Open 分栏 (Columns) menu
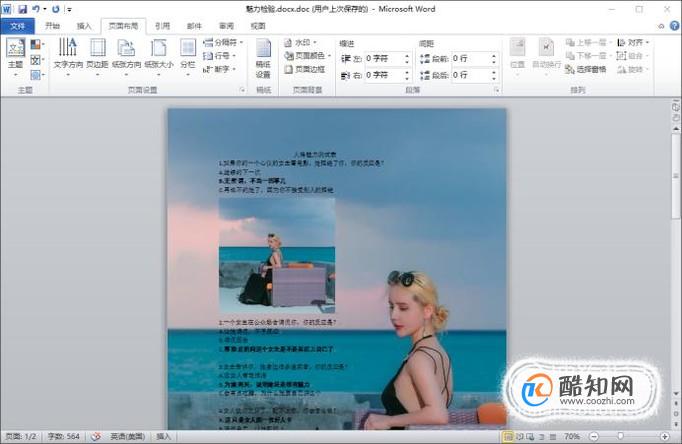This screenshot has height=444, width=682. (x=188, y=57)
